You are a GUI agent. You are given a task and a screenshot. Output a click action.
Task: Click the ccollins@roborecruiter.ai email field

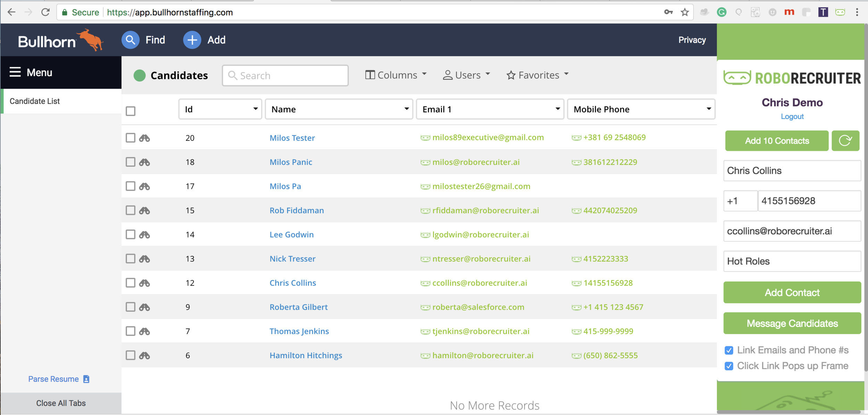coord(792,231)
